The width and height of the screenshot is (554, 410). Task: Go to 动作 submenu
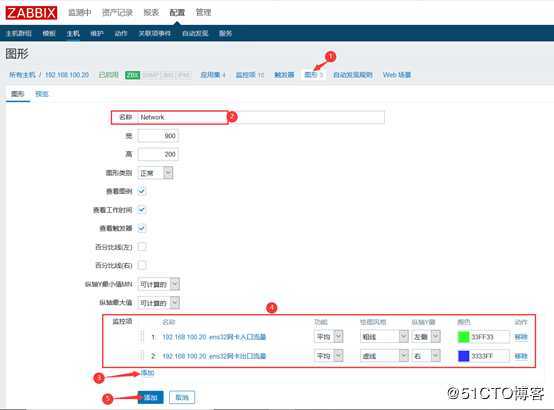point(121,33)
